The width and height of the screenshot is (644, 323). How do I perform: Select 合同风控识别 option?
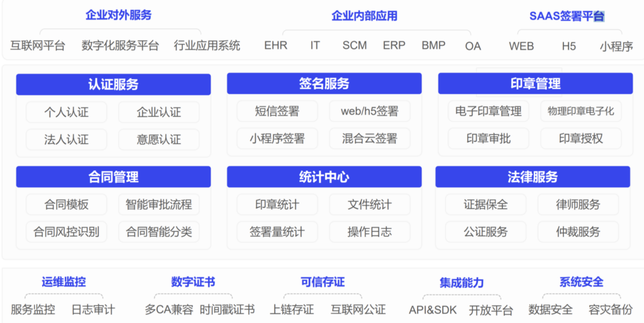pos(66,232)
